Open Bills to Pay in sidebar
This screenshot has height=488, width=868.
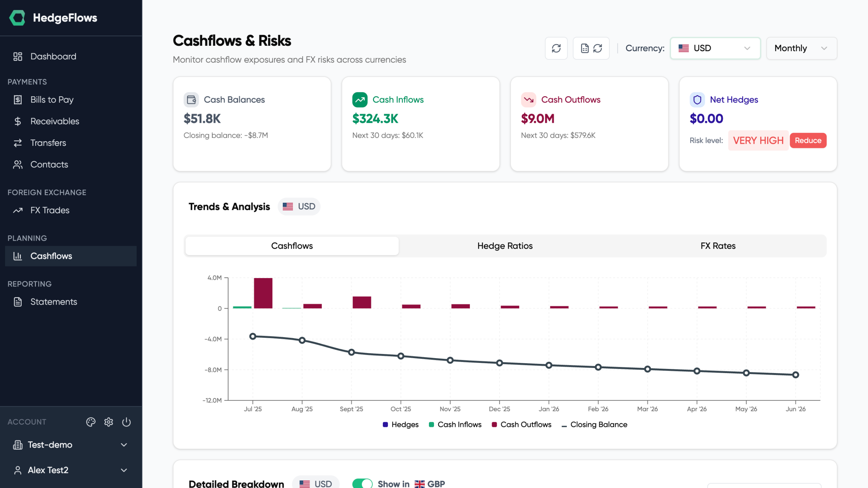52,100
